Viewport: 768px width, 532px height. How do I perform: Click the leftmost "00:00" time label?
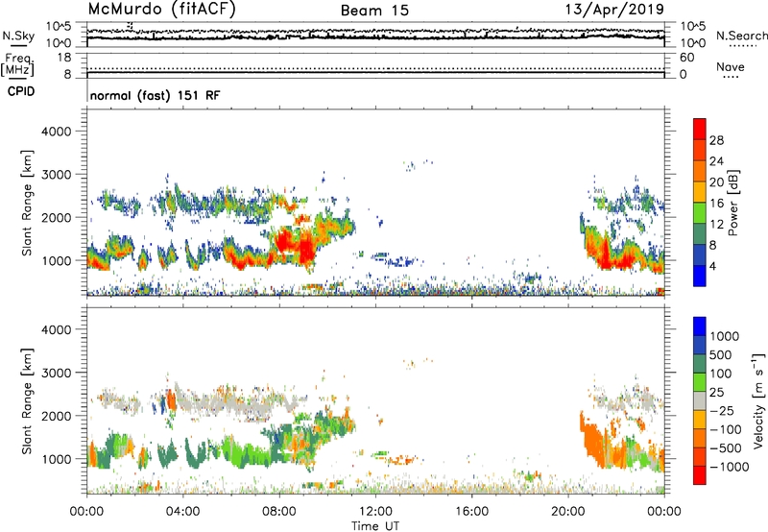pyautogui.click(x=86, y=512)
